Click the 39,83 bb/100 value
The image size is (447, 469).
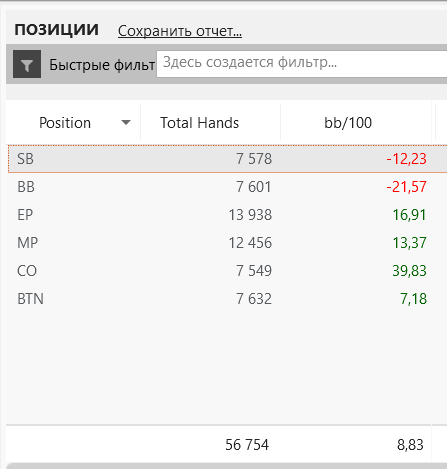[409, 271]
